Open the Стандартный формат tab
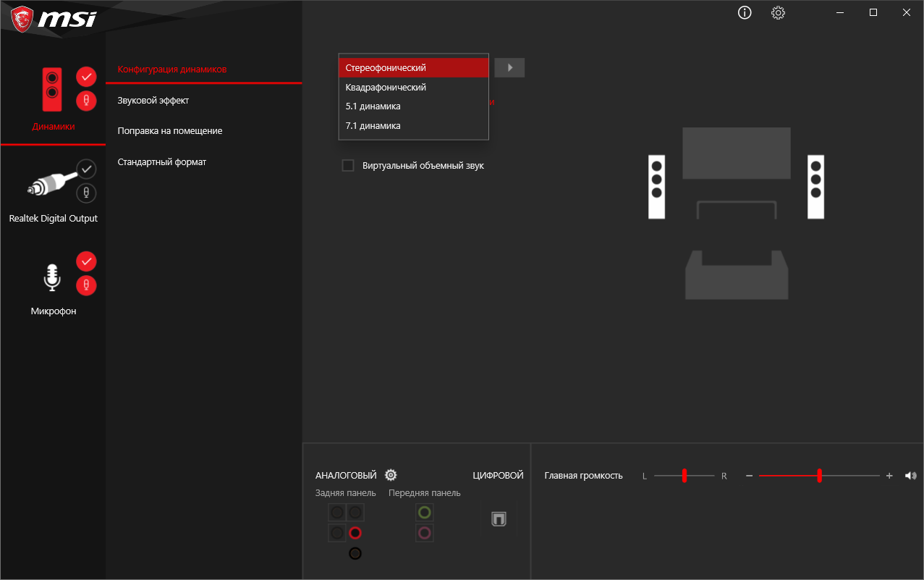This screenshot has height=580, width=924. [x=162, y=162]
